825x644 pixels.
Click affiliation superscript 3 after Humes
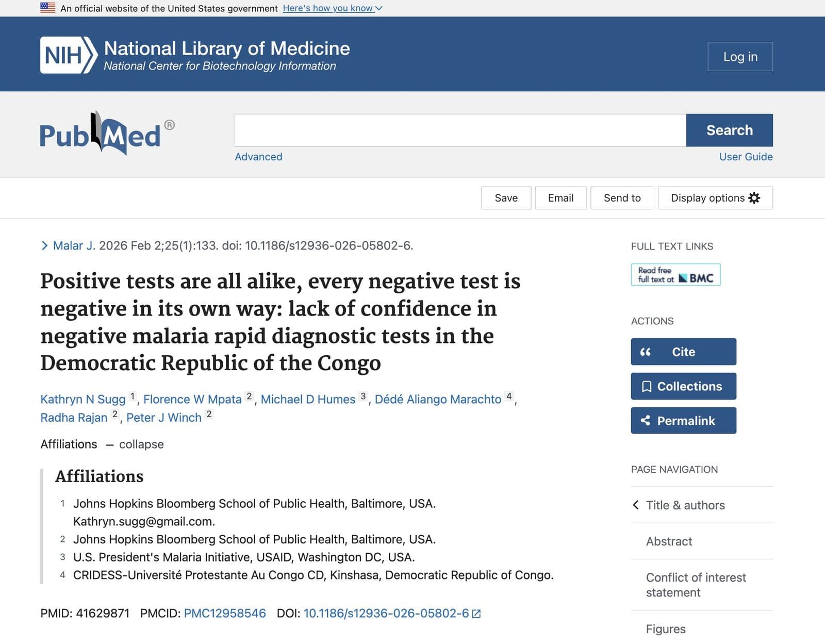[363, 396]
